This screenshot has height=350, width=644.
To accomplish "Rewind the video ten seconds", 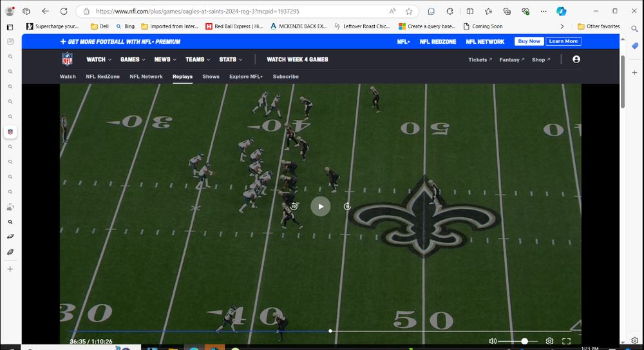I will [x=294, y=206].
